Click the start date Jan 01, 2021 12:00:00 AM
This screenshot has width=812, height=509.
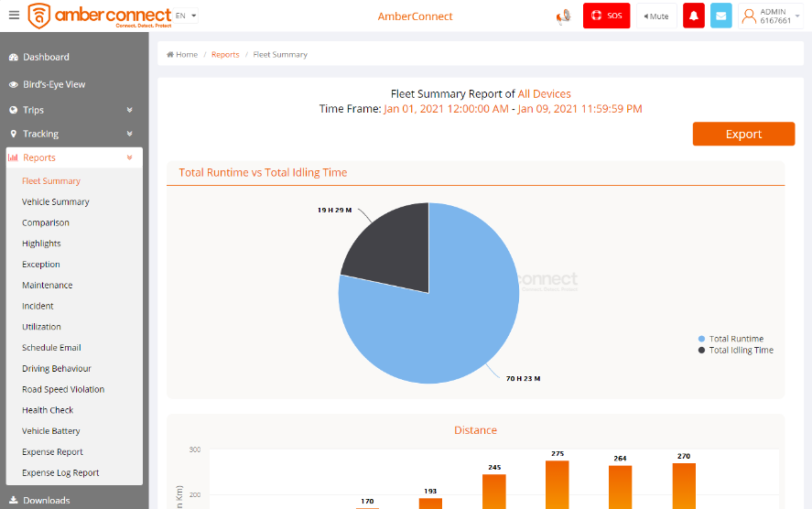(x=446, y=109)
